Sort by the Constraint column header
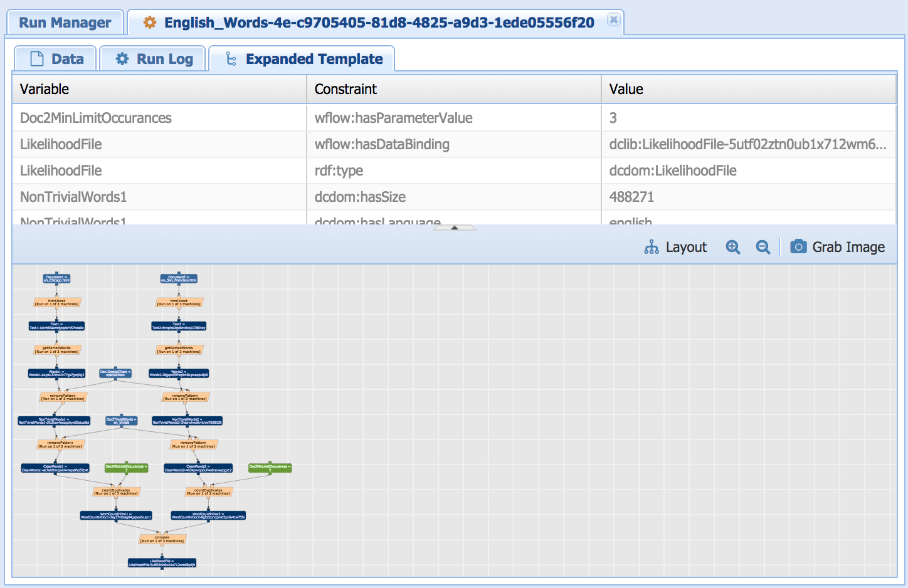Screen dimensions: 908x588 (453, 89)
